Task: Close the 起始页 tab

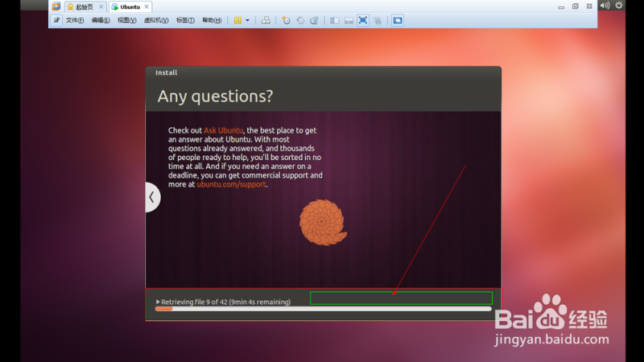Action: point(101,6)
